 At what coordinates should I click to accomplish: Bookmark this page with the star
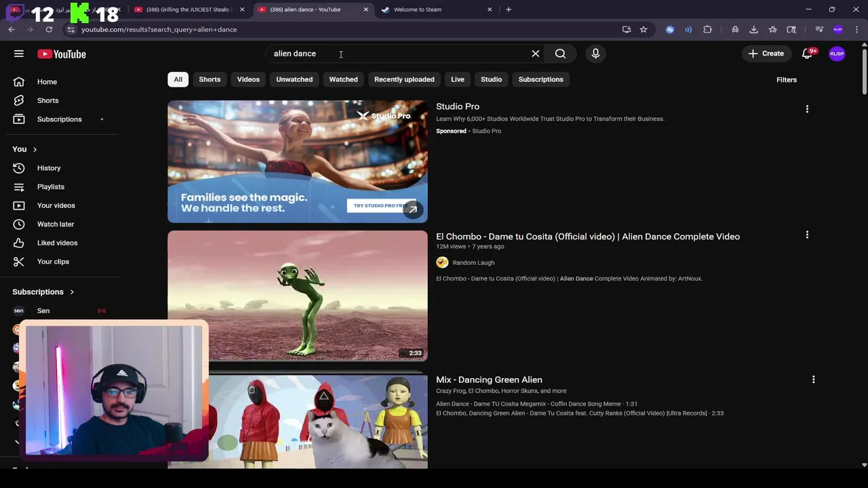[644, 29]
